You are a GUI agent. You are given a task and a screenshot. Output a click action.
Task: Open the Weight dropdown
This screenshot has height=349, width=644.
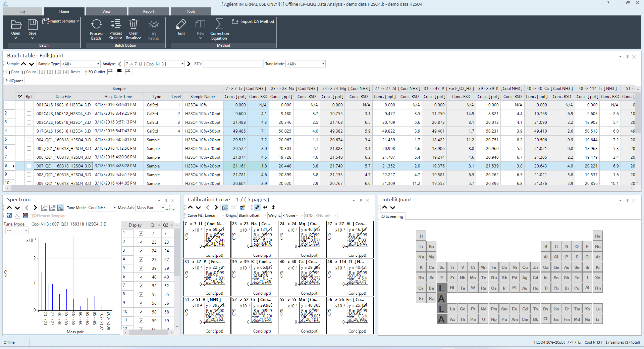coord(293,215)
